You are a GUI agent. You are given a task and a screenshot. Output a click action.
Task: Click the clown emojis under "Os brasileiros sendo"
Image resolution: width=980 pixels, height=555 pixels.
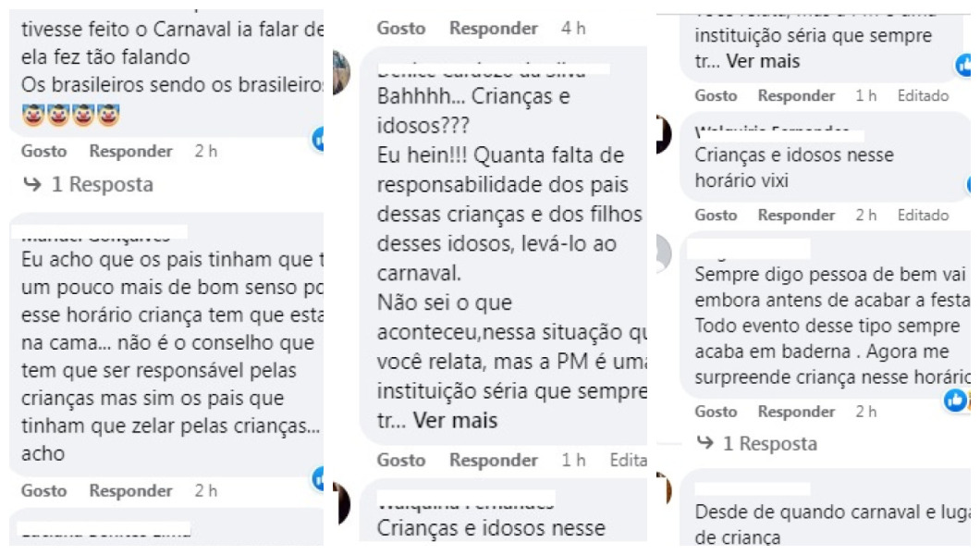point(70,117)
